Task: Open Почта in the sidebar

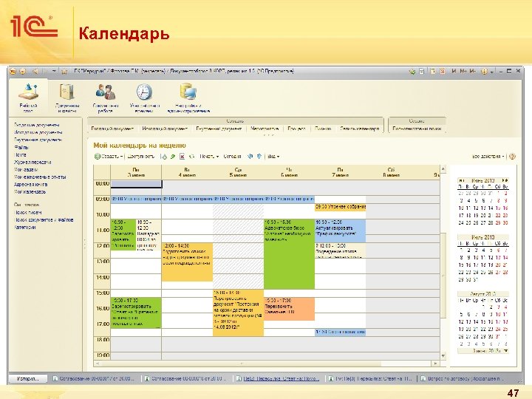Action: click(20, 154)
